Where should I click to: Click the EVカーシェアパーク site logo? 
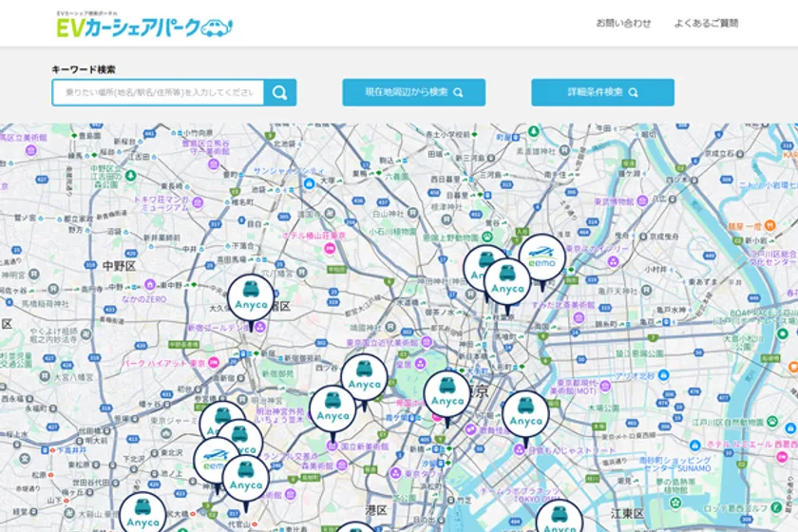(144, 26)
